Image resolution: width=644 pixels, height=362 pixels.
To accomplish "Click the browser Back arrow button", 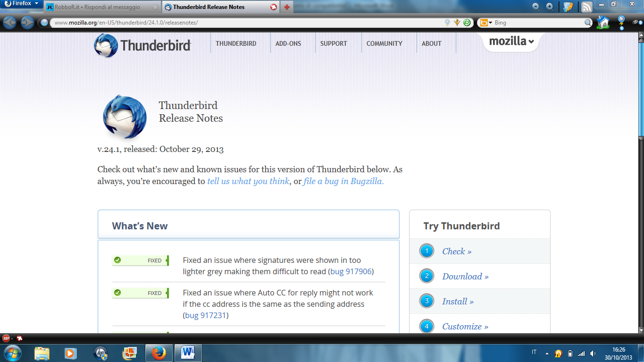I will (10, 22).
